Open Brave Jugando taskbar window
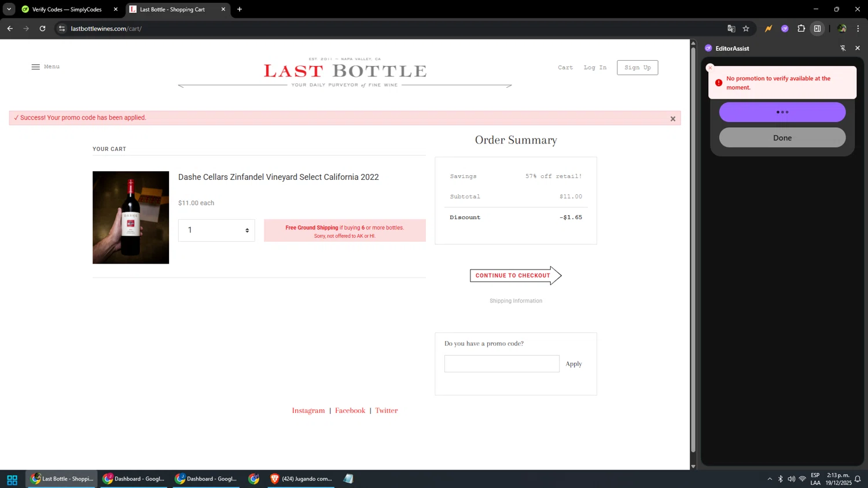This screenshot has width=868, height=488. (x=301, y=479)
